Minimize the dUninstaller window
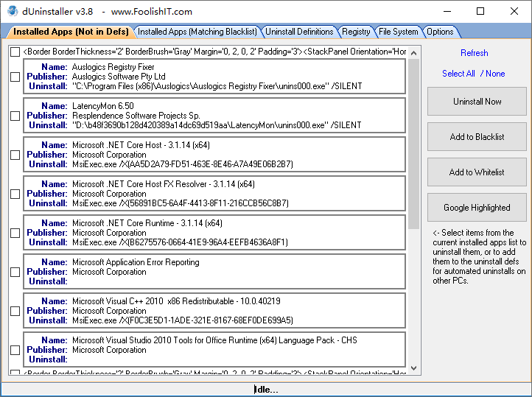 point(447,11)
